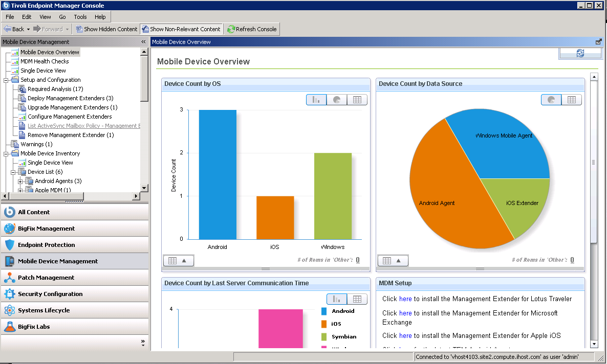607x364 pixels.
Task: Click Show Non-Relevant Content in toolbar
Action: pyautogui.click(x=181, y=29)
